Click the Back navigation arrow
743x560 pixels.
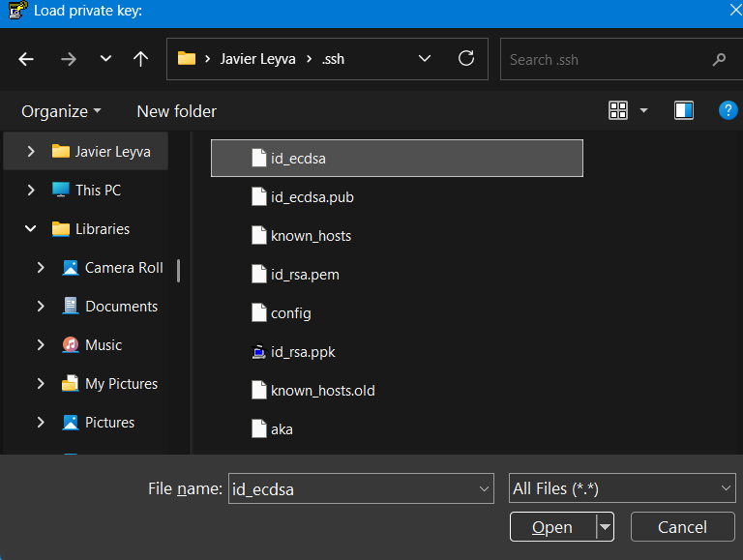(26, 59)
